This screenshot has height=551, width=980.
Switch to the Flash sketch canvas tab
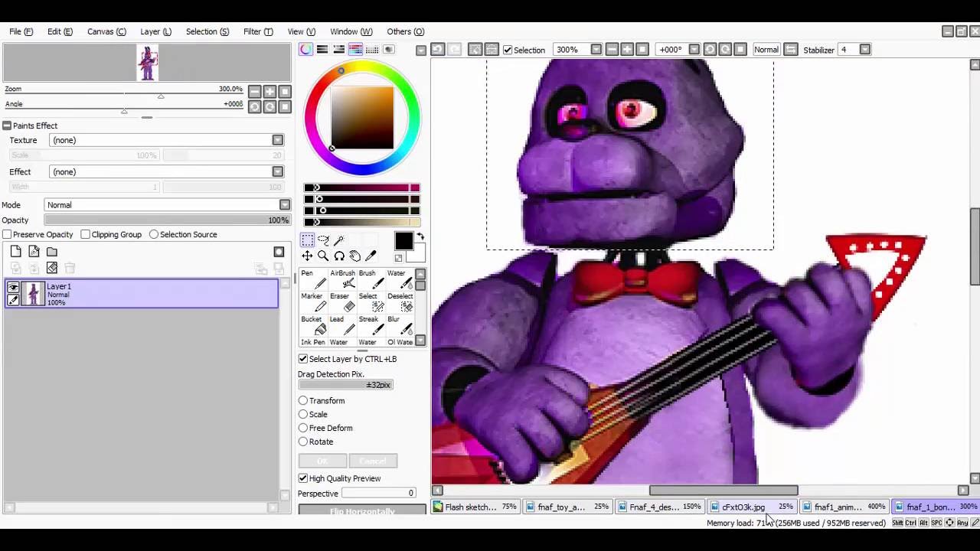point(475,507)
